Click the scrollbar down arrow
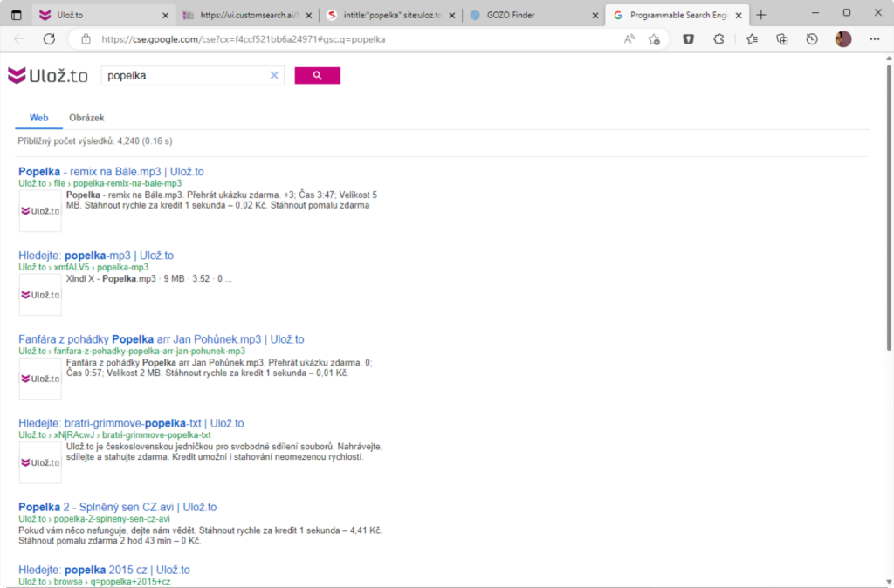The height and width of the screenshot is (588, 894). [x=889, y=582]
